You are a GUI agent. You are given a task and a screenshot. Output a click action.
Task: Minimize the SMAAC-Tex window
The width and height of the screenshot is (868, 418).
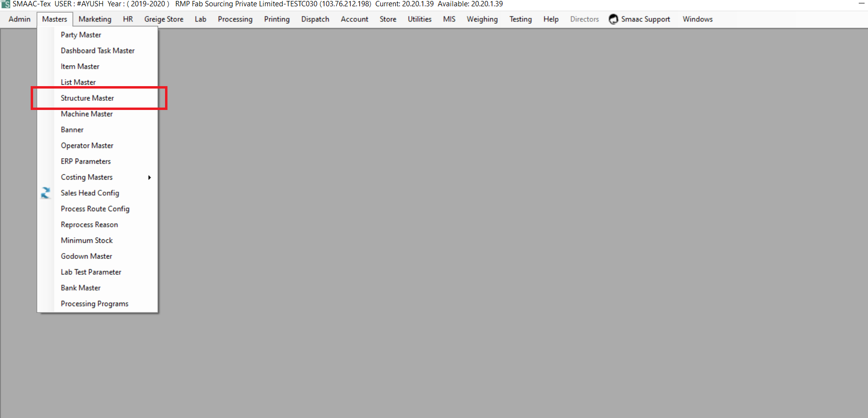coord(861,4)
